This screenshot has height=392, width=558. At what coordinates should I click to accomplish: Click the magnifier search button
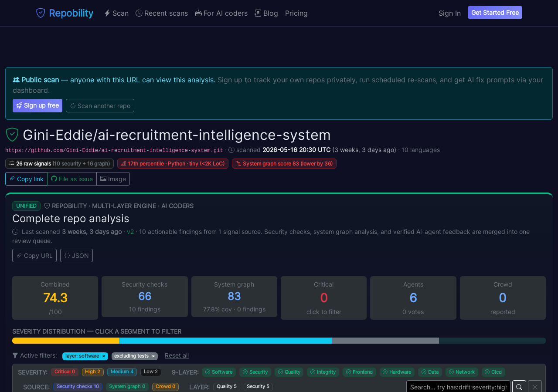[519, 387]
